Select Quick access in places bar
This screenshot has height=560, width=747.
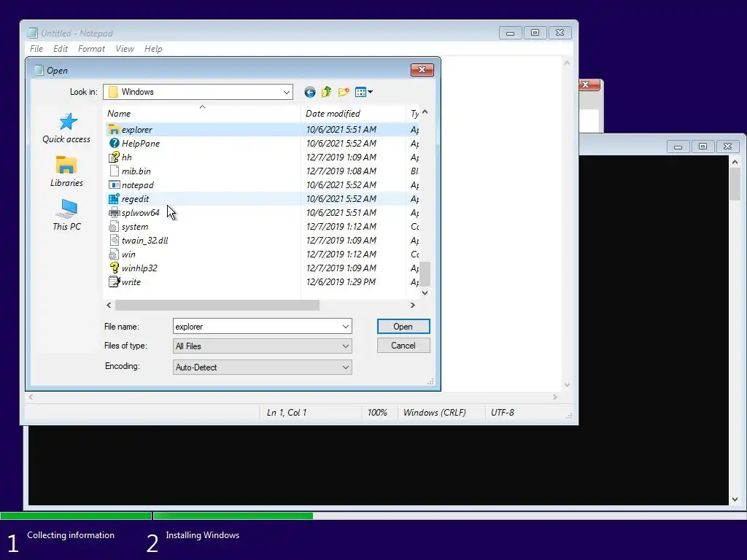(x=66, y=128)
